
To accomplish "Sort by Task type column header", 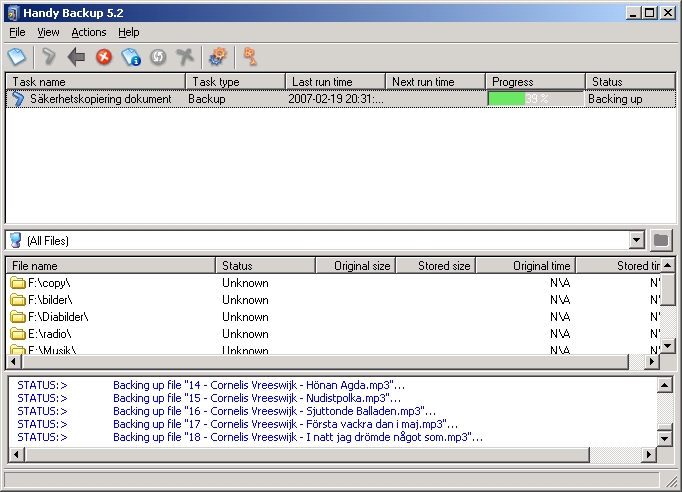I will [x=236, y=82].
